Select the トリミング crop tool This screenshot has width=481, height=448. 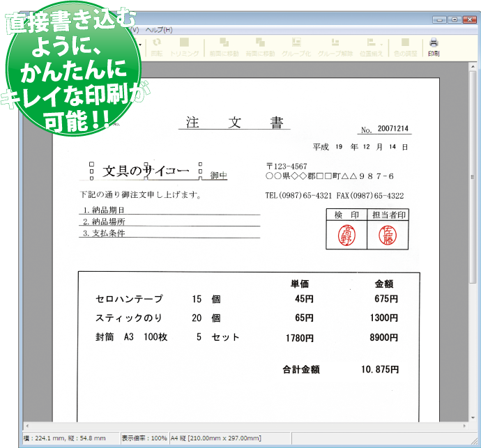click(184, 46)
